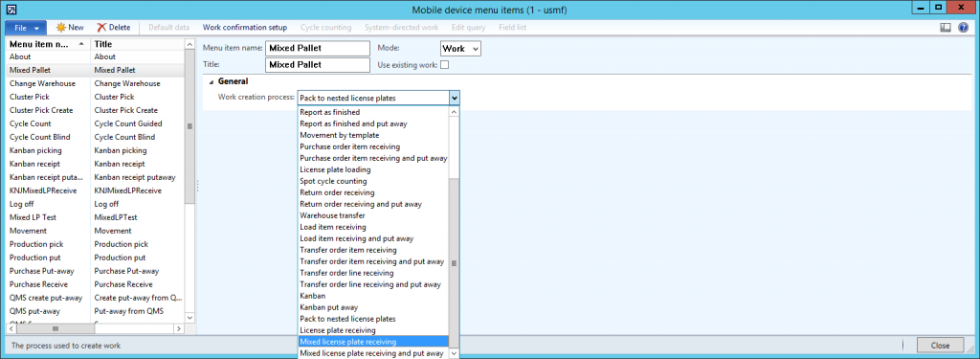The image size is (980, 359).
Task: Open Work confirmation setup
Action: pos(245,28)
